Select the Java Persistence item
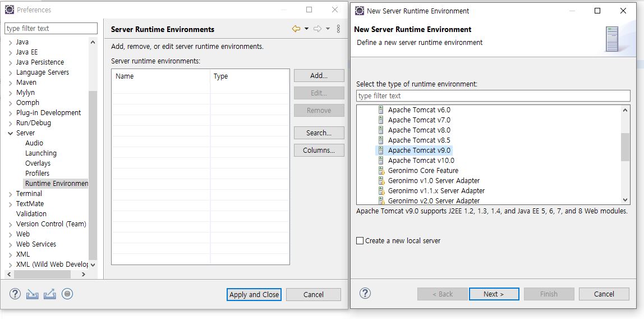 tap(40, 62)
